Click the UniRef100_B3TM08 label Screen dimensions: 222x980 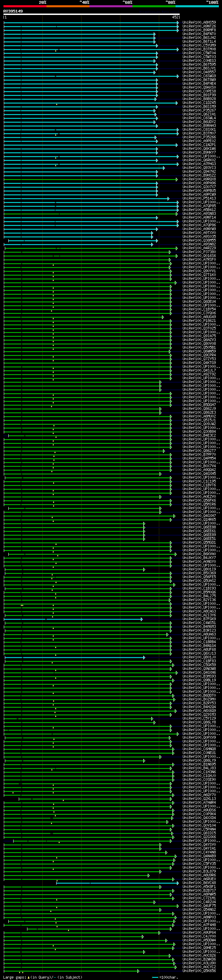tap(199, 49)
